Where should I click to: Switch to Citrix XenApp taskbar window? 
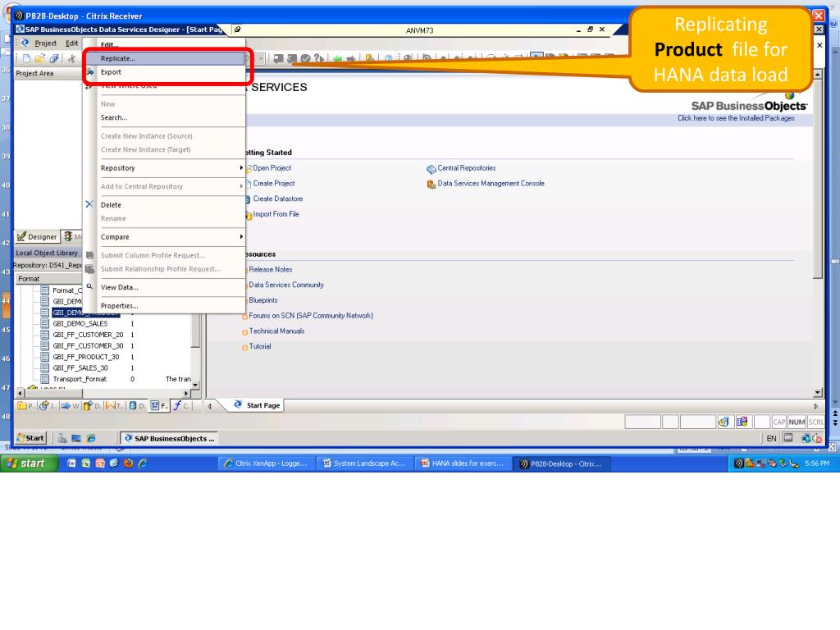pyautogui.click(x=267, y=463)
